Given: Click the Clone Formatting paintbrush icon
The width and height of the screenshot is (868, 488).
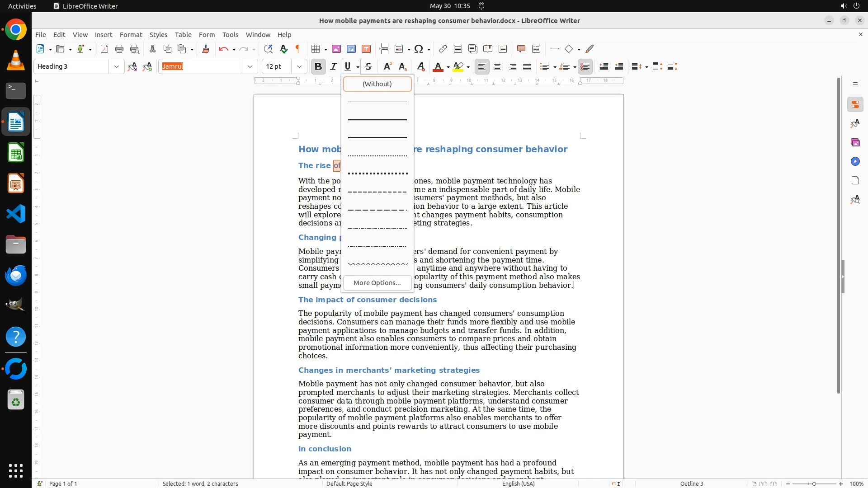Looking at the screenshot, I should 206,49.
